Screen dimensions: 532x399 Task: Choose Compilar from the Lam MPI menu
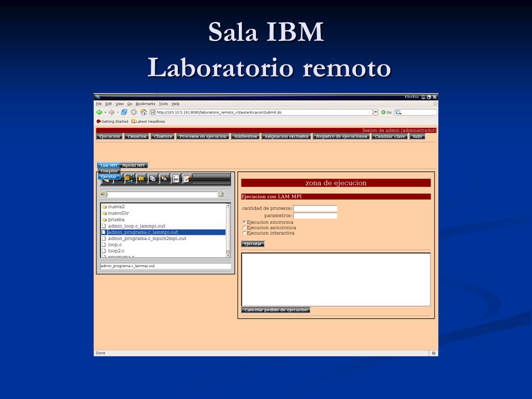pyautogui.click(x=109, y=171)
